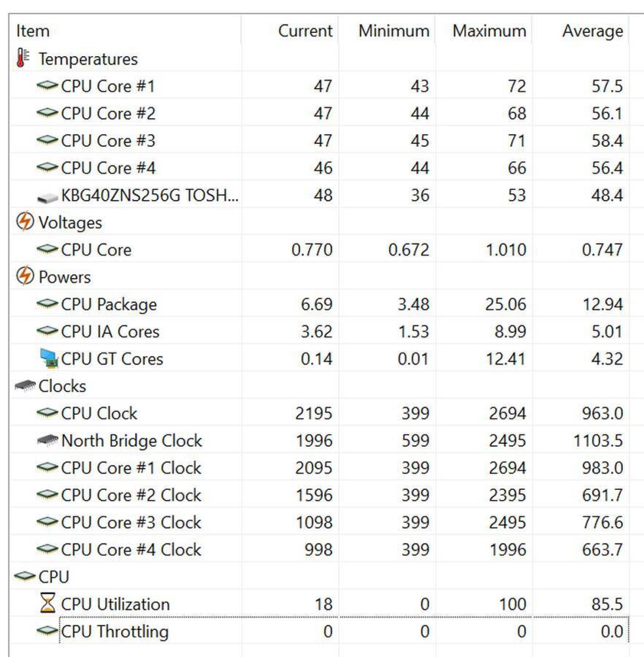Select the CPU Package power row

(109, 305)
